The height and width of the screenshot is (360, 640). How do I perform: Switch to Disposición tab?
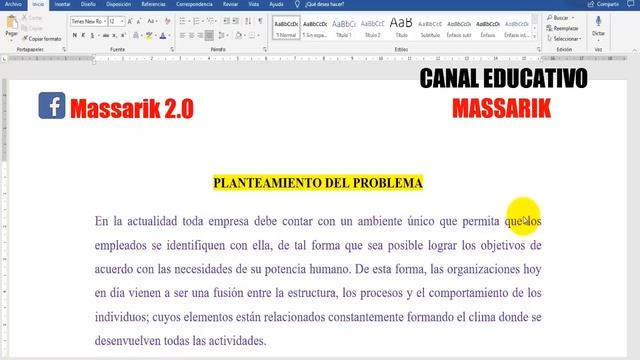[118, 4]
